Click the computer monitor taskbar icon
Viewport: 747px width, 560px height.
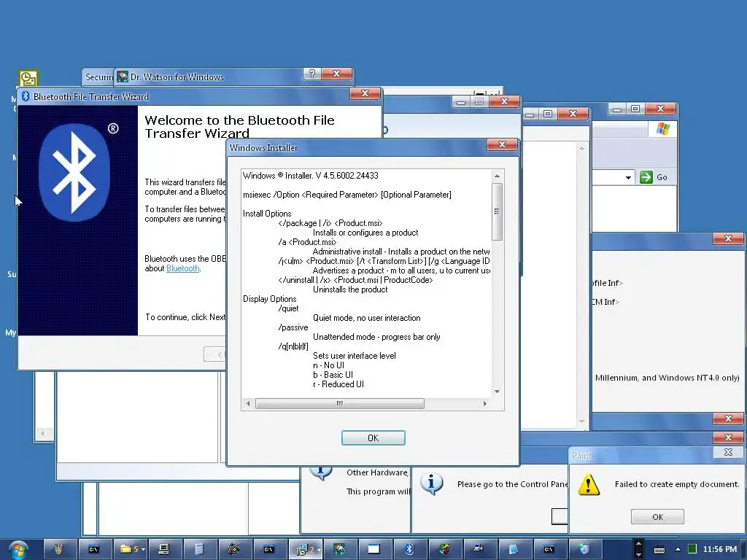tap(164, 549)
